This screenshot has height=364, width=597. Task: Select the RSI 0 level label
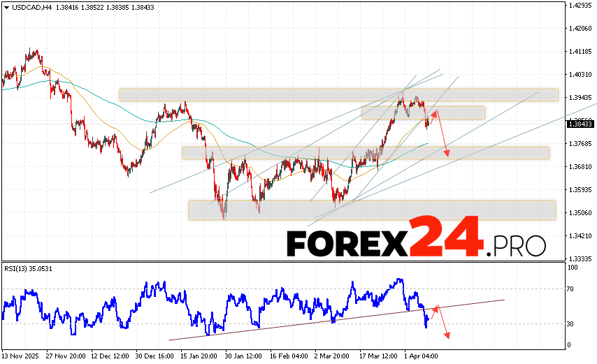pyautogui.click(x=569, y=345)
